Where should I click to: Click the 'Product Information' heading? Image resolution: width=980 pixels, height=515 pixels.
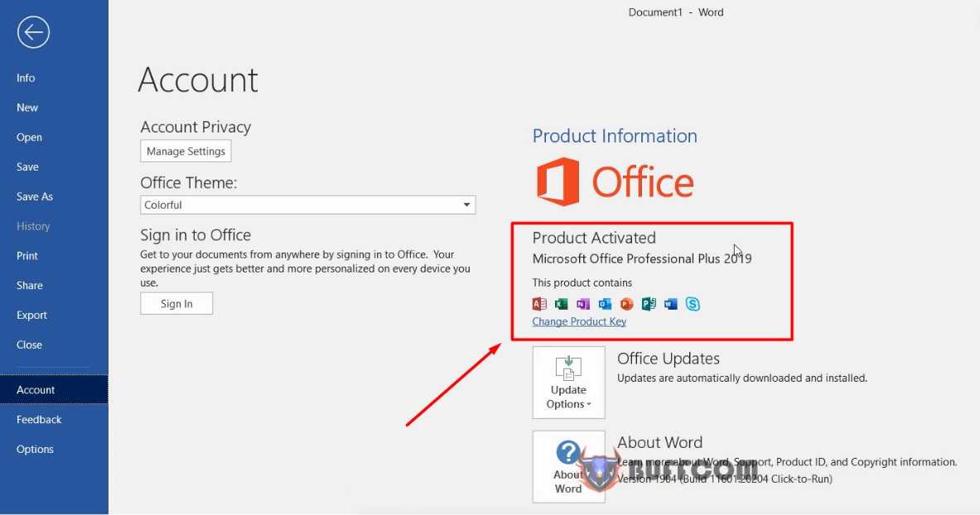[x=615, y=136]
